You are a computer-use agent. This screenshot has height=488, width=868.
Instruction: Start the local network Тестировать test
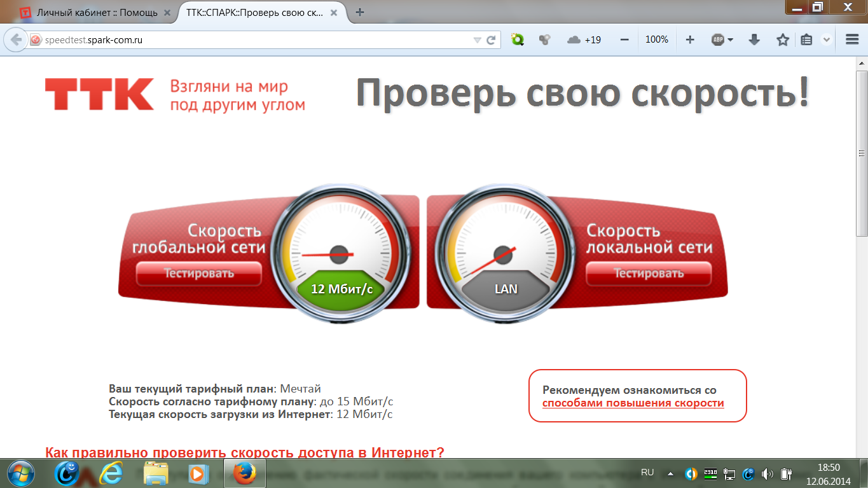pyautogui.click(x=649, y=274)
